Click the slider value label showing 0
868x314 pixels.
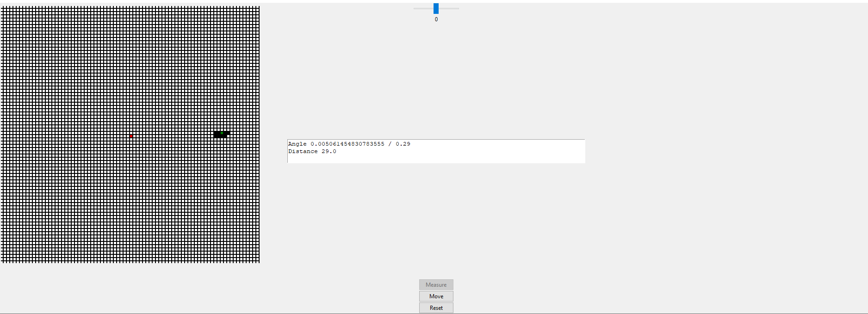coord(436,19)
